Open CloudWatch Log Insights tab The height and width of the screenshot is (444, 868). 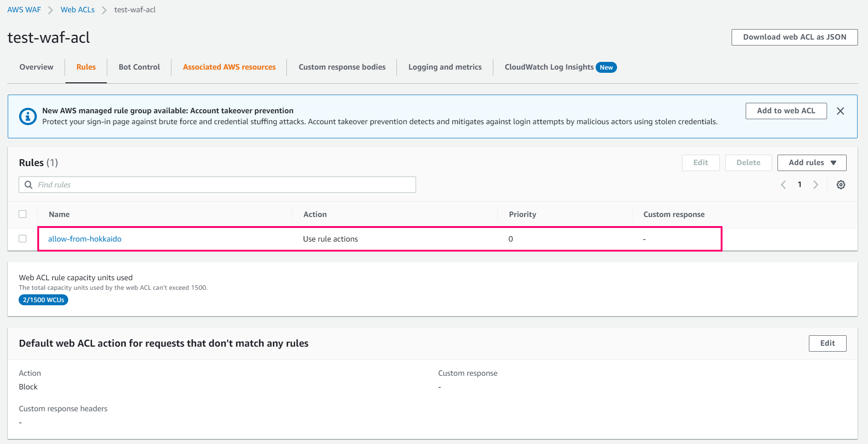pyautogui.click(x=549, y=67)
